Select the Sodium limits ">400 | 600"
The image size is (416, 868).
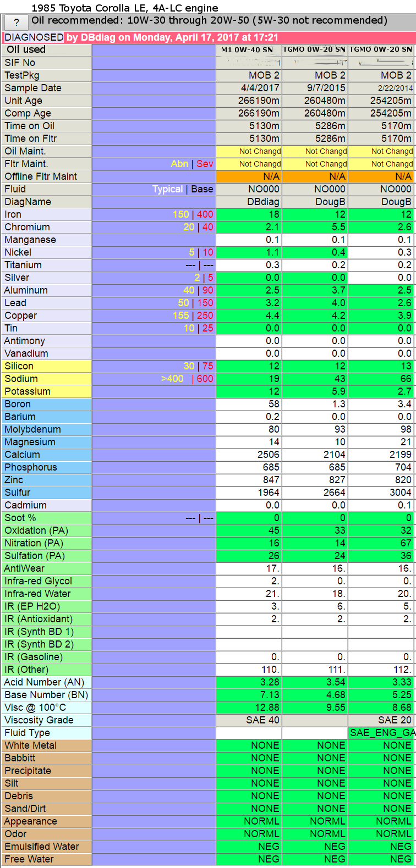pos(187,379)
